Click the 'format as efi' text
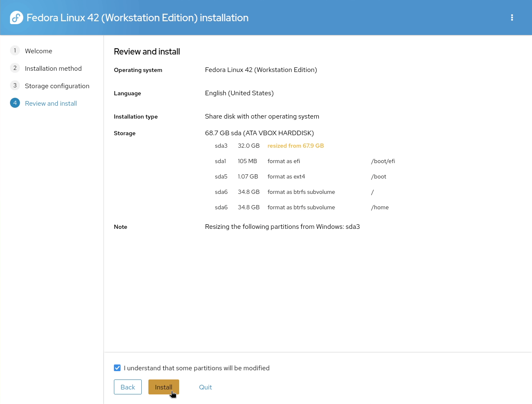Viewport: 532px width, 404px height. tap(284, 161)
